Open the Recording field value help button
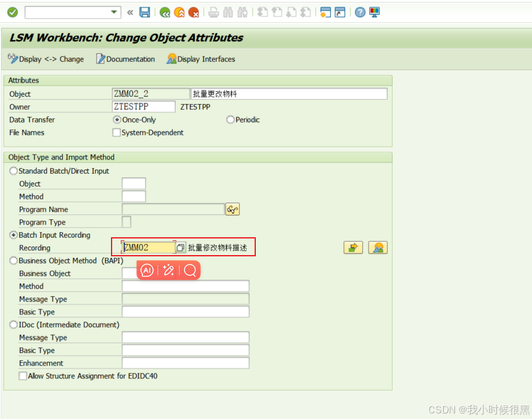 pos(181,248)
